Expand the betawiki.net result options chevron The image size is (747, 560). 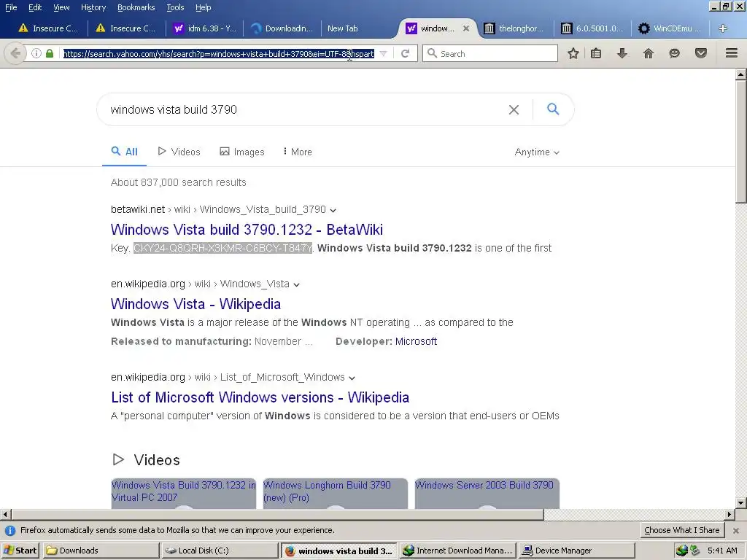[x=333, y=211]
